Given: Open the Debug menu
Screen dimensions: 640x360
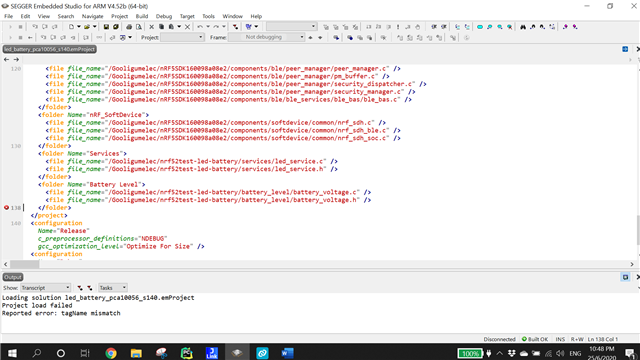Looking at the screenshot, I should (x=164, y=16).
